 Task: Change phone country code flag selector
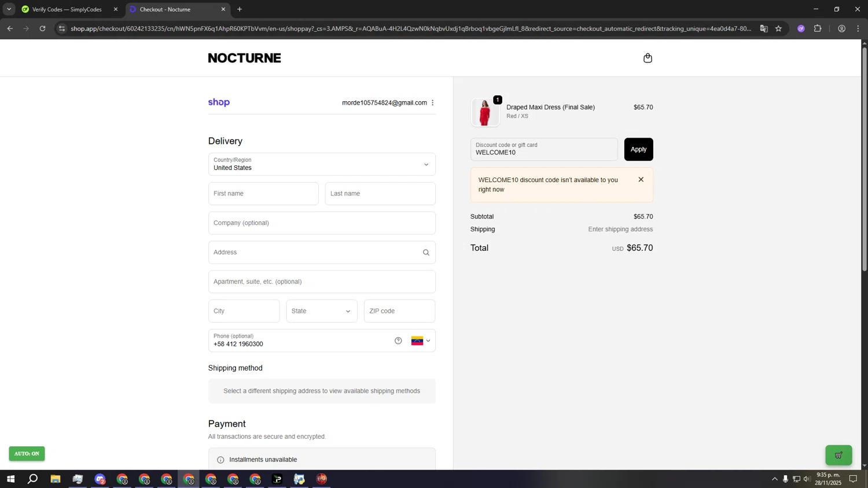coord(421,341)
